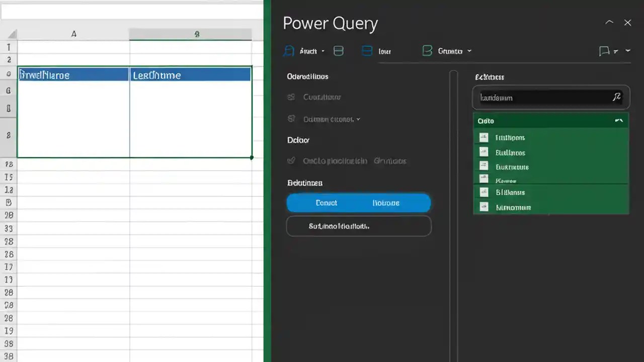Click the database icon in the Power Query toolbar
The height and width of the screenshot is (362, 644).
[338, 51]
